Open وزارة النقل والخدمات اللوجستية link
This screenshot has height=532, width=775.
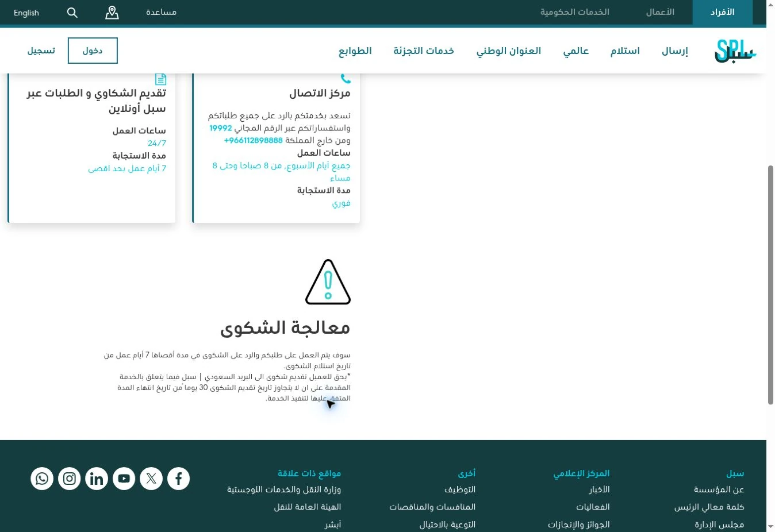tap(284, 489)
